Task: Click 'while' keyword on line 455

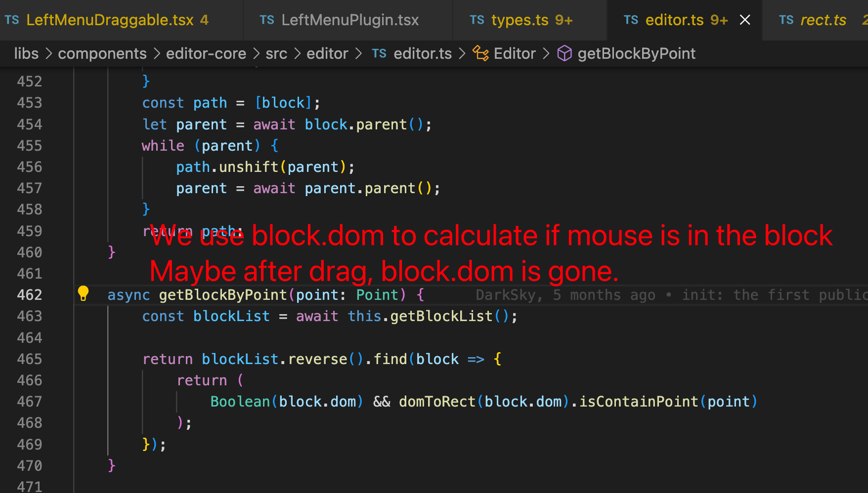Action: pyautogui.click(x=163, y=146)
